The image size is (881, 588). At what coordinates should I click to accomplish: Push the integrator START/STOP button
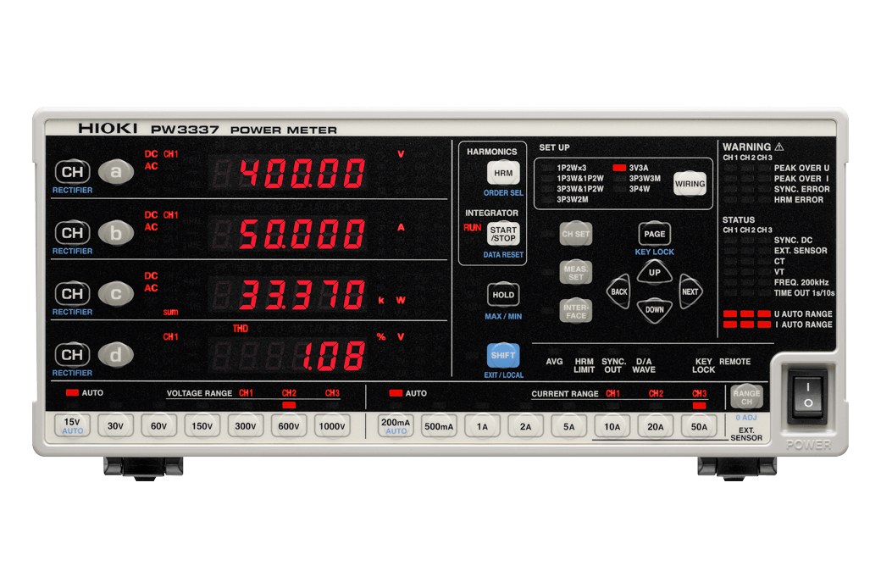click(x=503, y=234)
